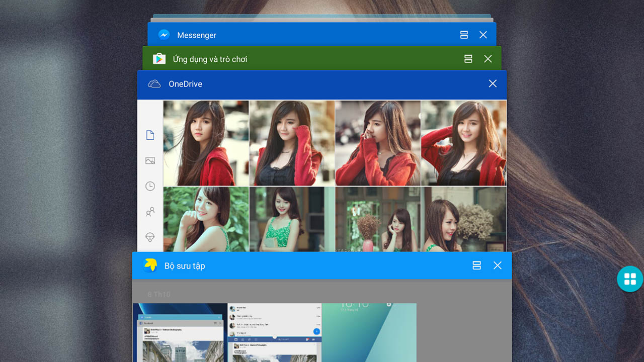The width and height of the screenshot is (644, 362).
Task: Click the round teal grid floating button
Action: (x=630, y=279)
